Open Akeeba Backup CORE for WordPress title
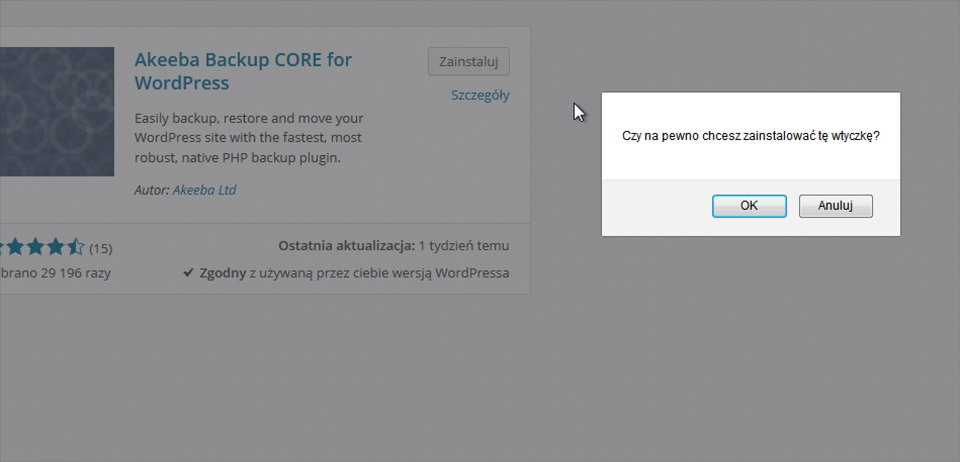Image resolution: width=960 pixels, height=462 pixels. (x=243, y=71)
